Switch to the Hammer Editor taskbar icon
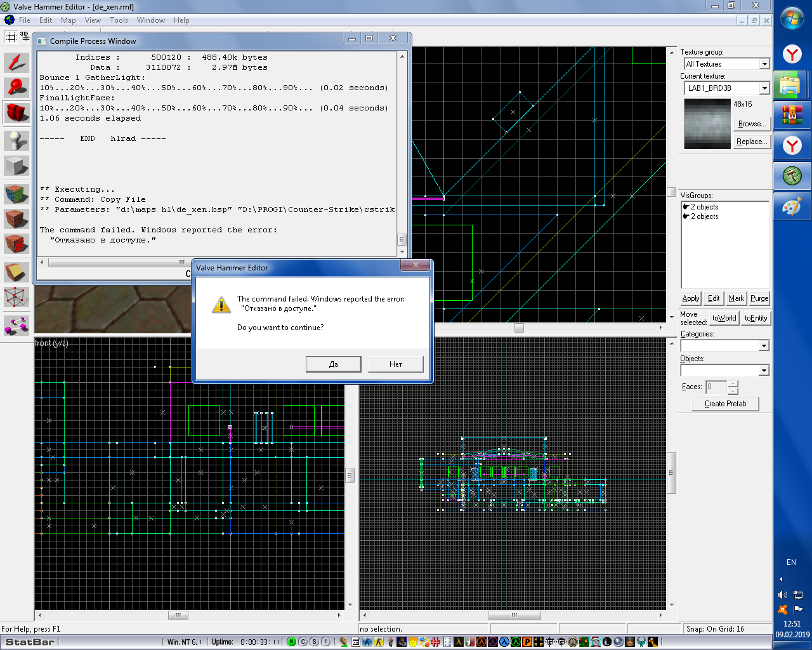Image resolution: width=812 pixels, height=650 pixels. tap(792, 176)
